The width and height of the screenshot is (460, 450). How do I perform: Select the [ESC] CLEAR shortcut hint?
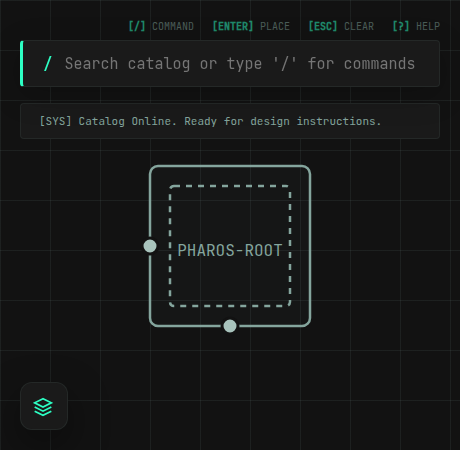pos(341,26)
